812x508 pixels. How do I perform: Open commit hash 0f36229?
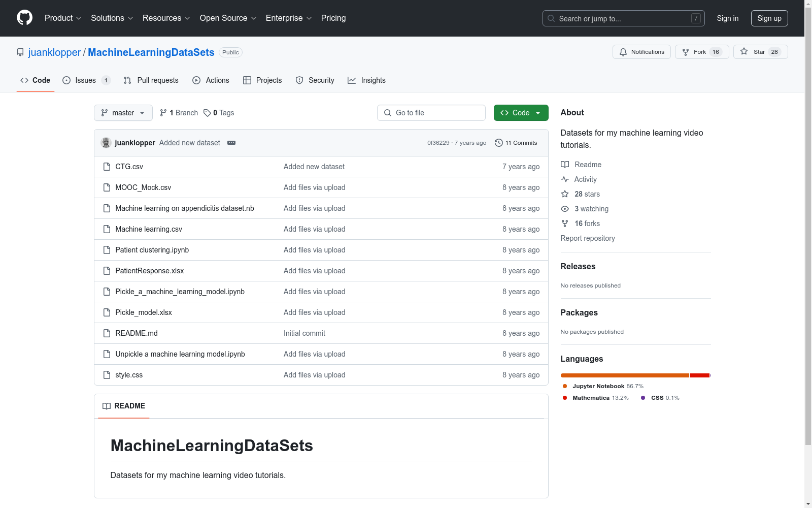pos(438,143)
